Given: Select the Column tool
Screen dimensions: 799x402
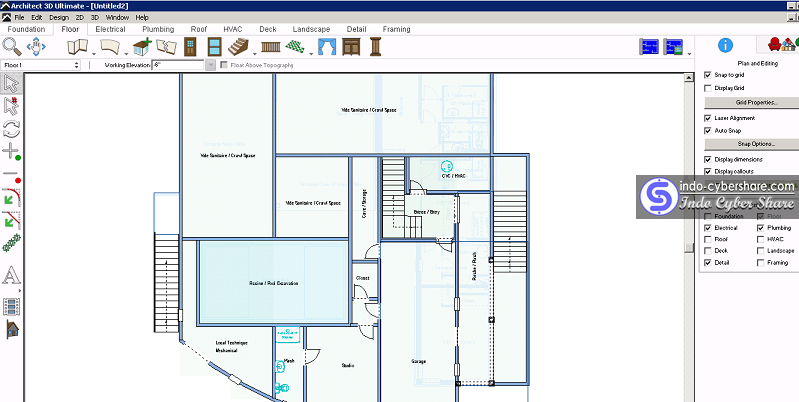Looking at the screenshot, I should tap(376, 47).
